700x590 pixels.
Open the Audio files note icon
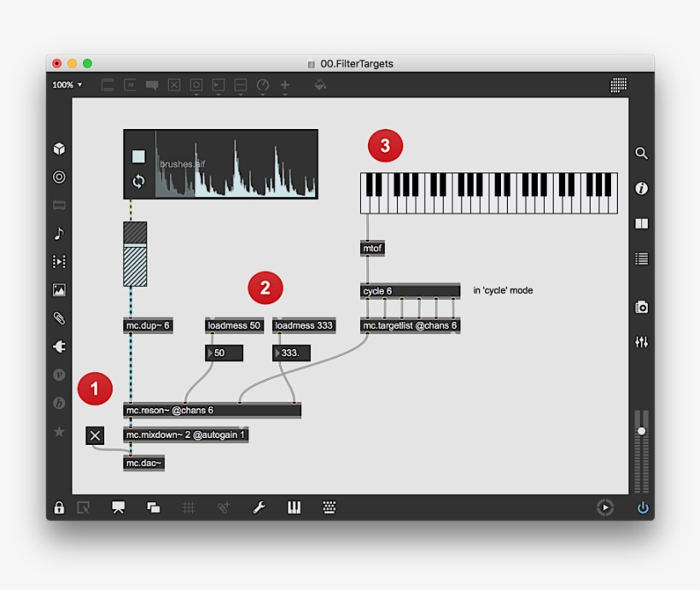point(59,233)
